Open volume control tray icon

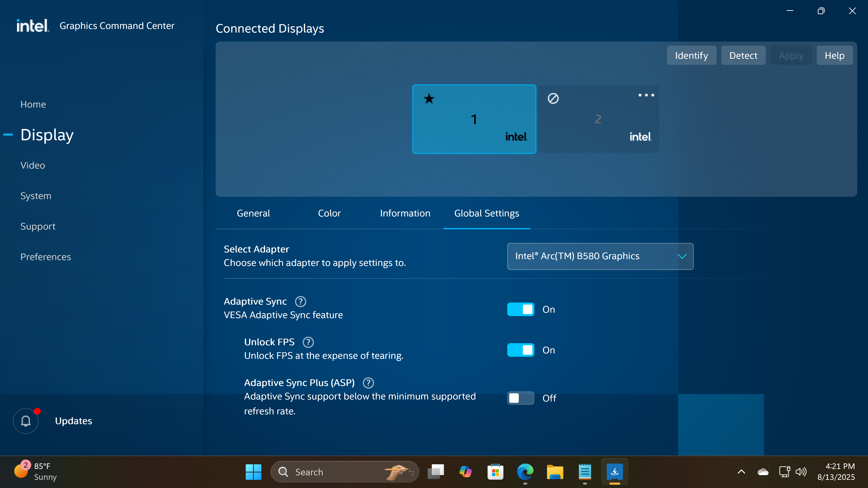(x=801, y=472)
